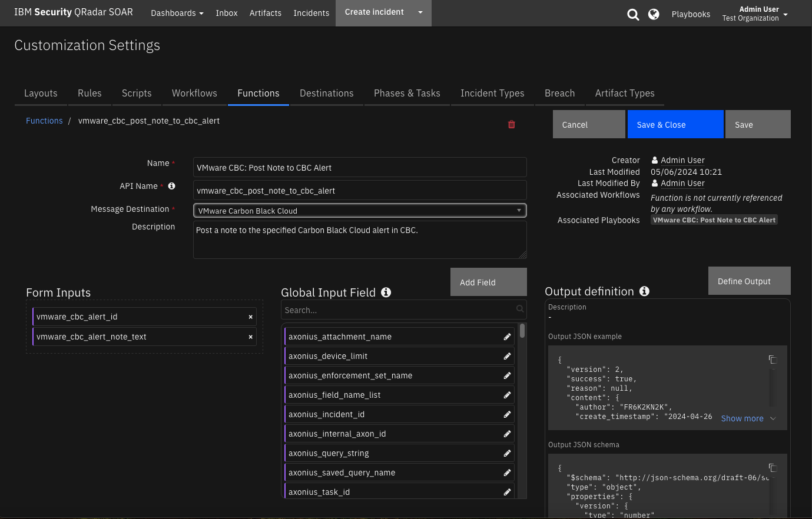Click search icon in Global Input Field search box
Image resolution: width=812 pixels, height=519 pixels.
520,309
